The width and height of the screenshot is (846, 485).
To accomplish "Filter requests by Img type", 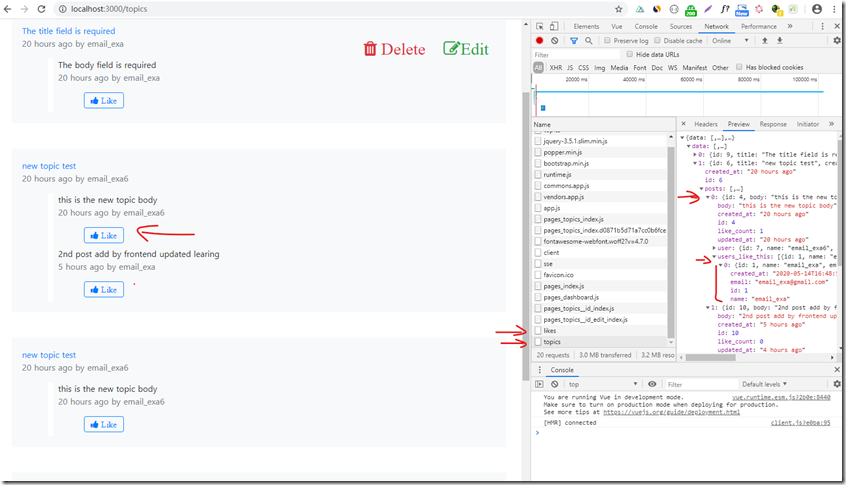I will [x=599, y=68].
